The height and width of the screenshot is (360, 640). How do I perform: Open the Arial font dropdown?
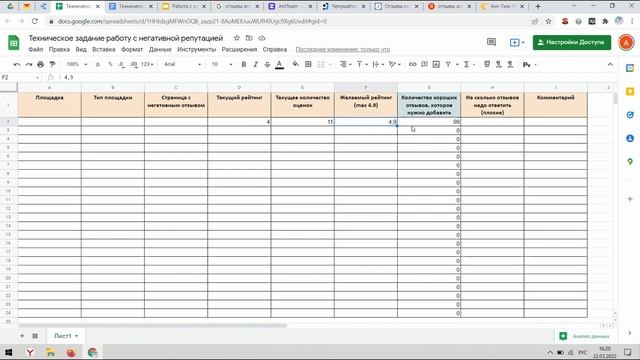point(182,64)
